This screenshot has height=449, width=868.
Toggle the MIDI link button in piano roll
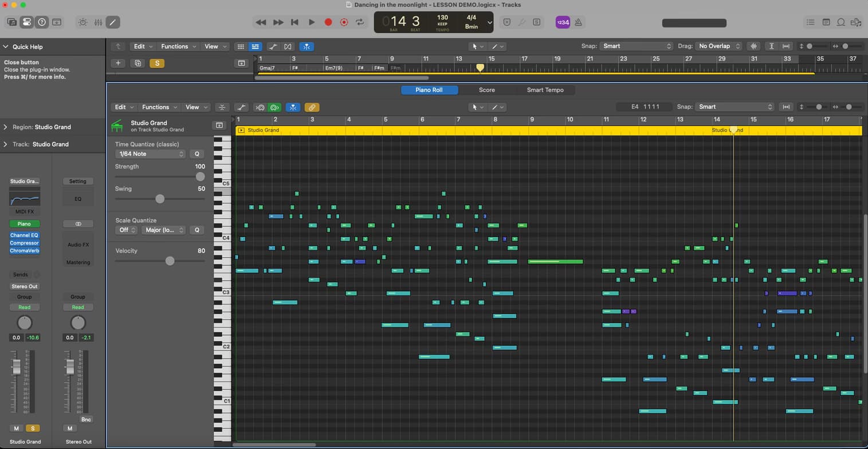312,107
